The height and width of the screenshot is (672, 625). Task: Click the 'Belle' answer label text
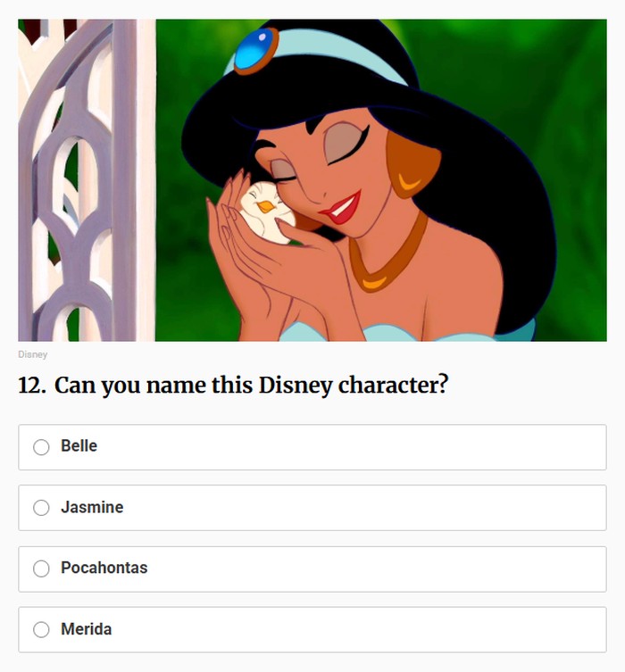(79, 446)
